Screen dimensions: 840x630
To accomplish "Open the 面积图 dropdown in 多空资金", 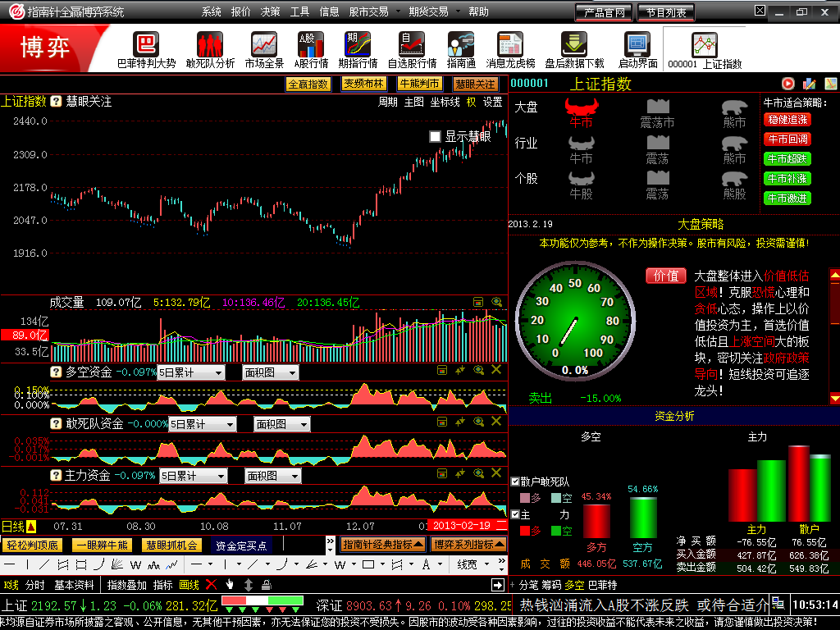I will coord(271,372).
